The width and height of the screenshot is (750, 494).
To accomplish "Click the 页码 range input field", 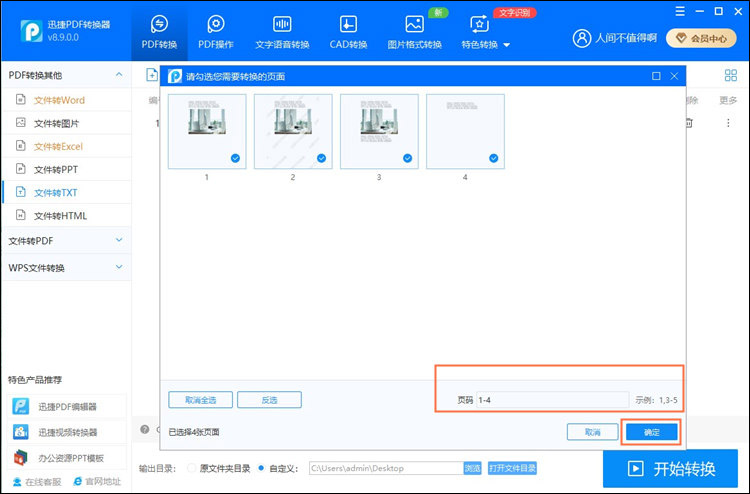I will click(x=550, y=400).
